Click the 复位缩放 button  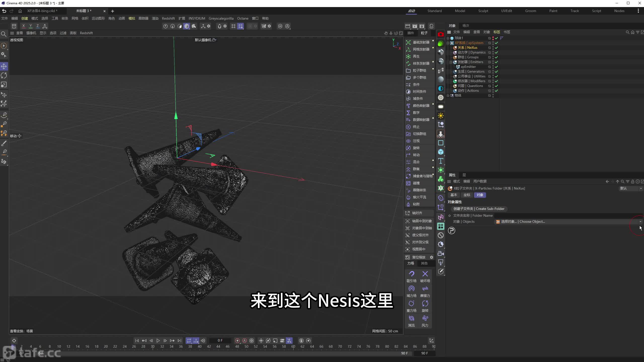pos(416,257)
